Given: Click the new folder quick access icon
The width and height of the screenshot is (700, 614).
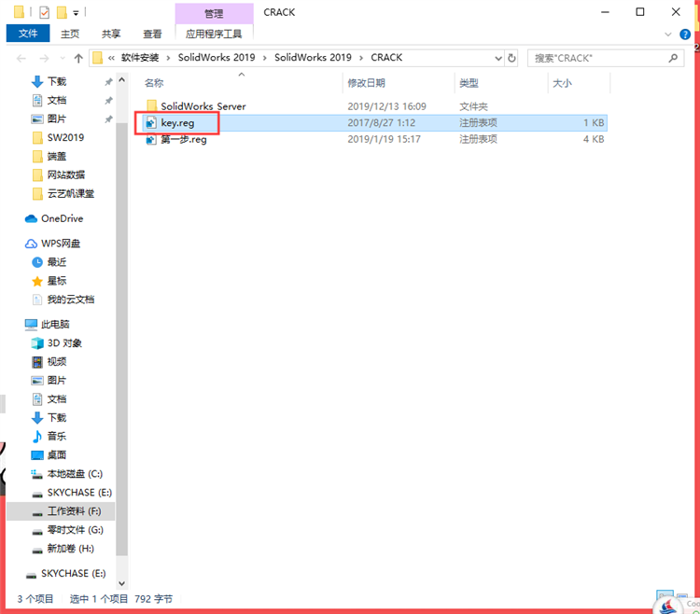Looking at the screenshot, I should click(62, 12).
